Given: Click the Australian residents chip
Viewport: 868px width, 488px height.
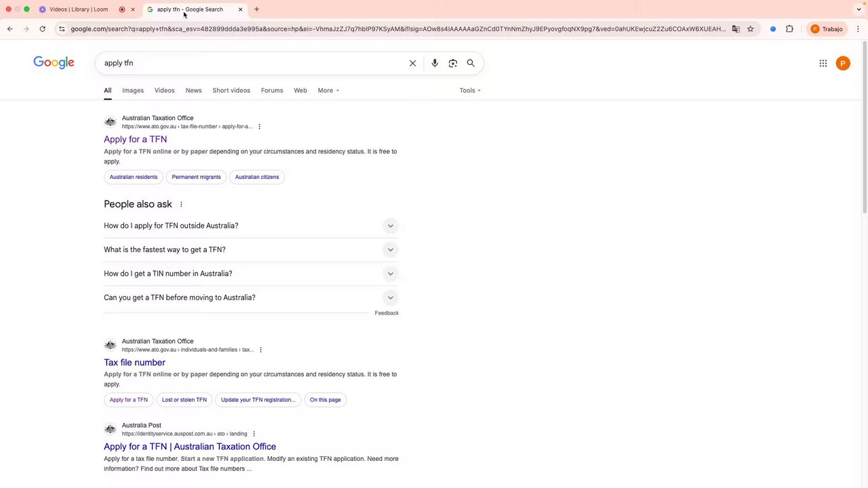Looking at the screenshot, I should (134, 177).
